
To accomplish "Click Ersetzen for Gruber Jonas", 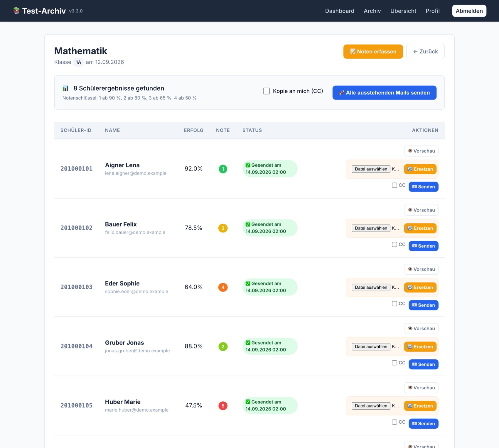I will pyautogui.click(x=420, y=347).
